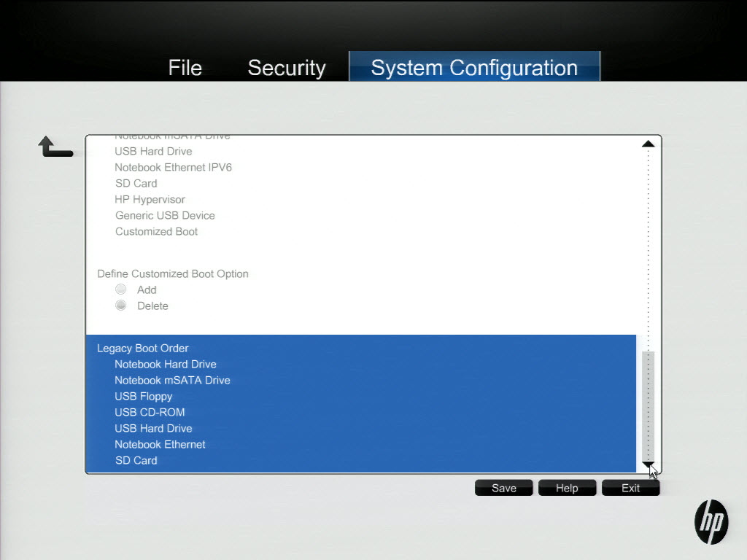Select the HP Hypervisor boot entry
Image resolution: width=747 pixels, height=560 pixels.
(x=150, y=200)
